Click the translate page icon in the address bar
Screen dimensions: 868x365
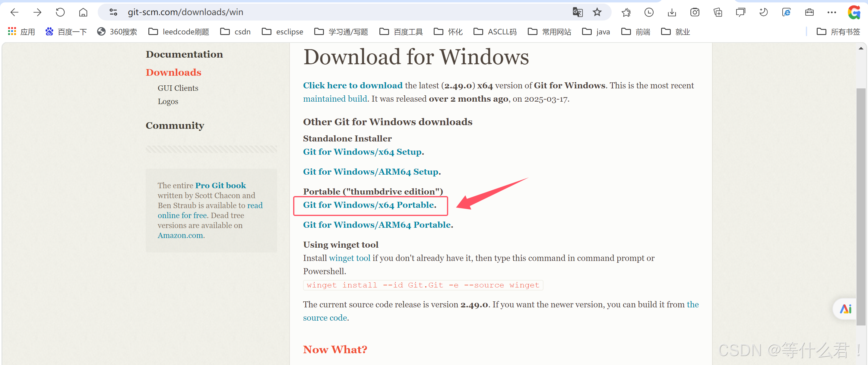[577, 12]
